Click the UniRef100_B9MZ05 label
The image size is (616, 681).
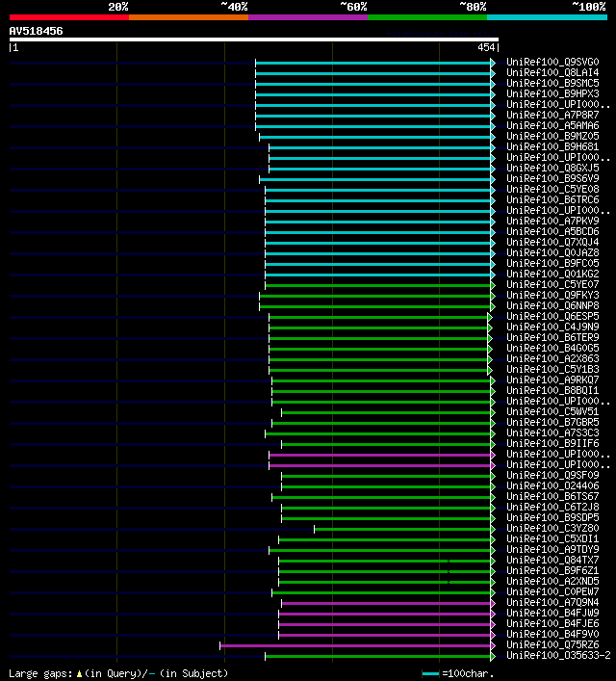coord(552,137)
